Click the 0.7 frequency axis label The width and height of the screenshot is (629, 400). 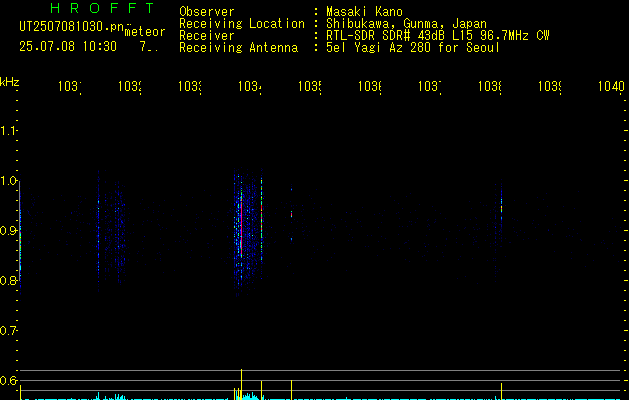[x=8, y=331]
